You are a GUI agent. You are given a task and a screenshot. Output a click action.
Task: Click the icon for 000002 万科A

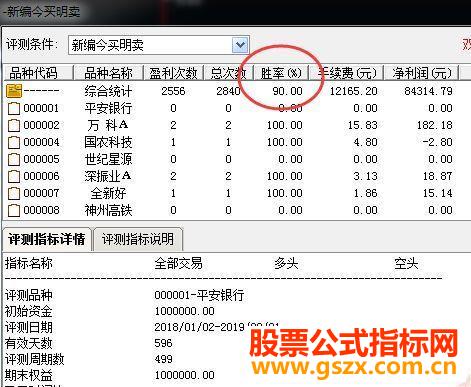tap(14, 125)
